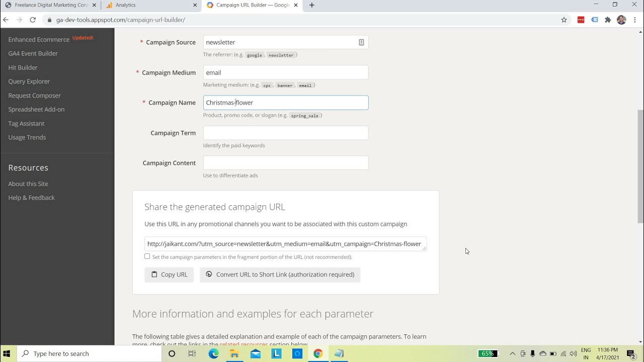Open the Chrome three-dot menu
Viewport: 644px width, 362px height.
[635, 20]
